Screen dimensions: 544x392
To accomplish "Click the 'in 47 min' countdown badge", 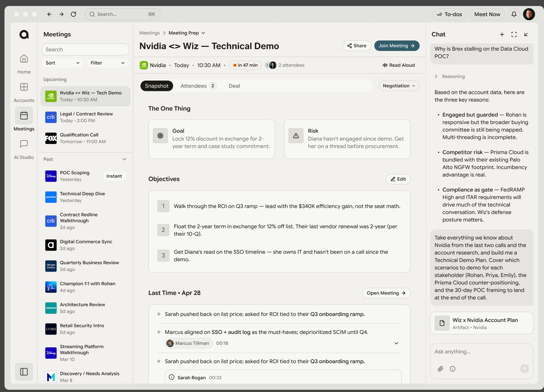I will click(245, 65).
